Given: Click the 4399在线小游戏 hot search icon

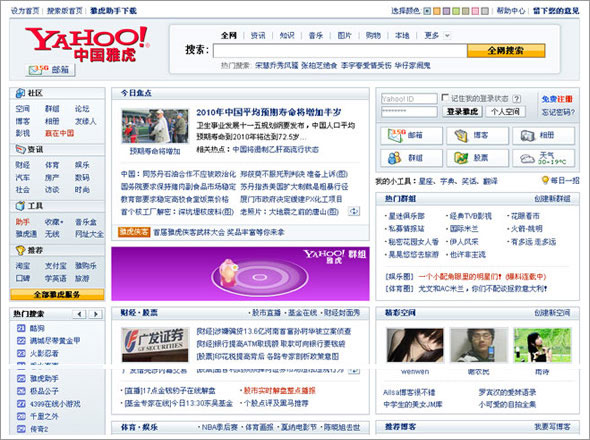Looking at the screenshot, I should [21, 404].
